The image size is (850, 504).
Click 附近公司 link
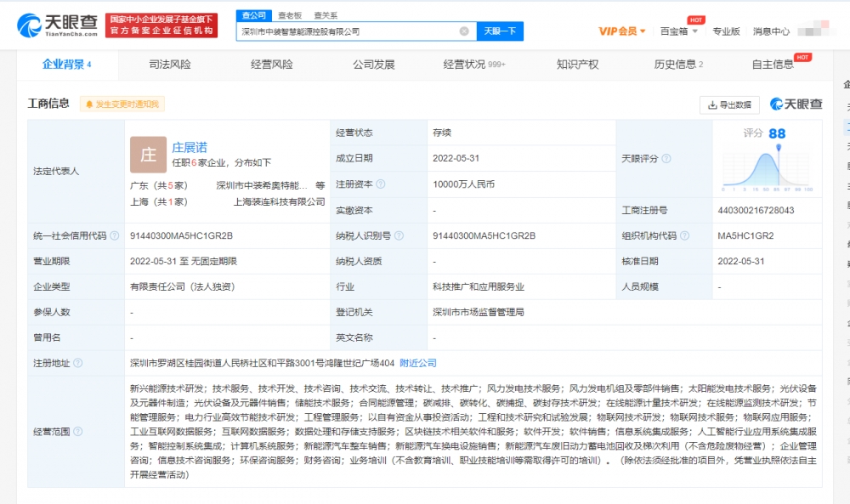(x=418, y=363)
